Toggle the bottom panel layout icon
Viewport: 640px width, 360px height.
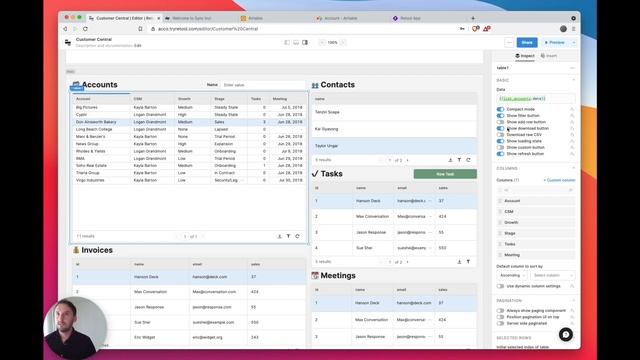coord(296,42)
